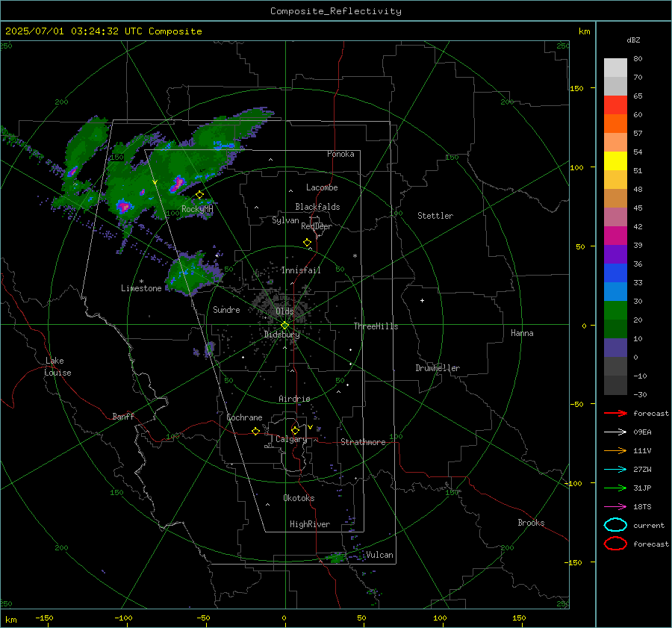This screenshot has width=672, height=628.
Task: Click the Airdrie label
Action: [294, 399]
